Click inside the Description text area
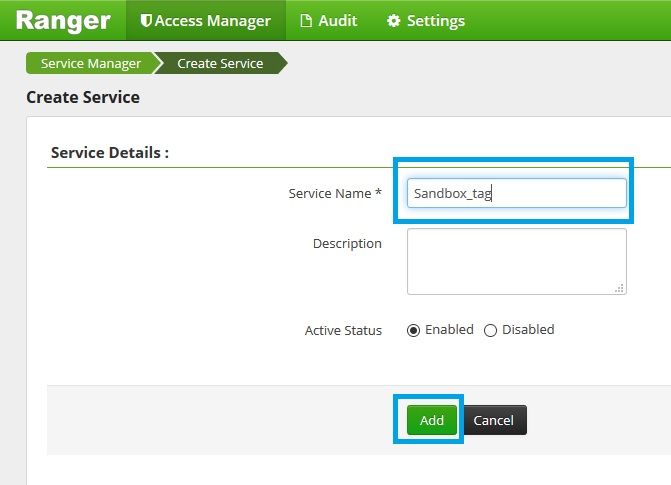The height and width of the screenshot is (485, 671). click(517, 261)
